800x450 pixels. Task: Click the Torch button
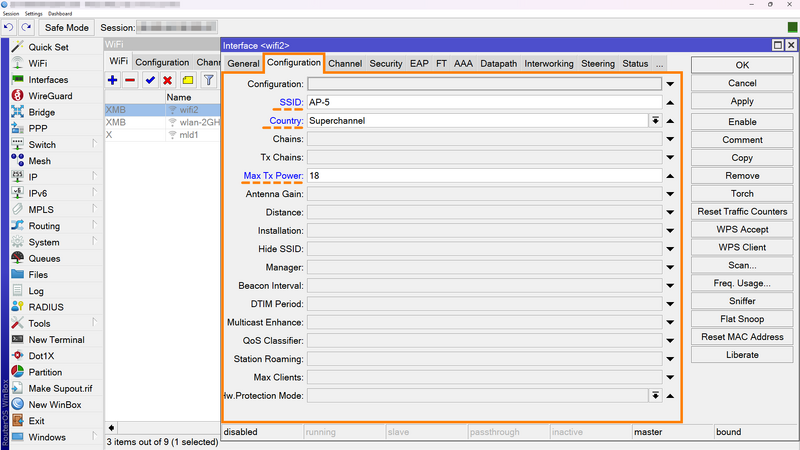tap(742, 193)
